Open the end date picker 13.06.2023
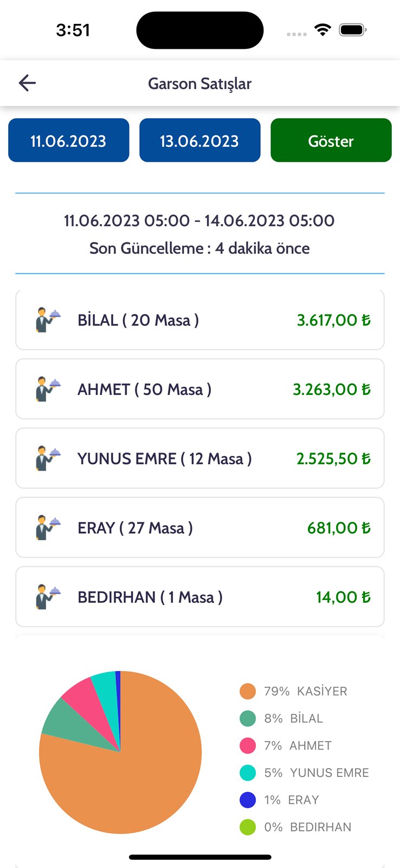The image size is (400, 868). pyautogui.click(x=199, y=141)
